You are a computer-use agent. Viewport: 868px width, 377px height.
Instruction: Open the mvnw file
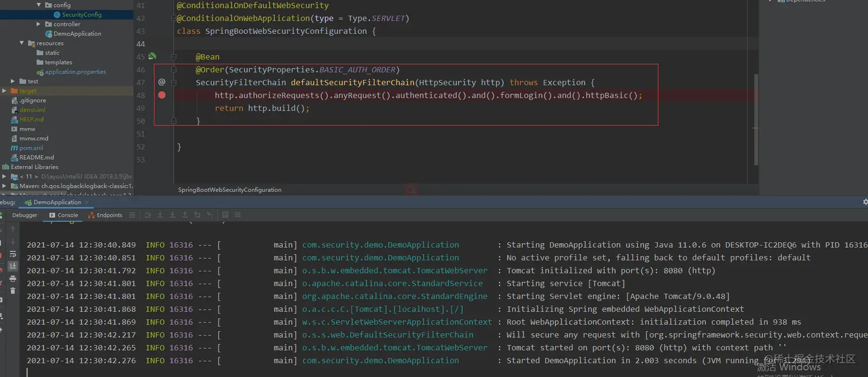click(x=23, y=129)
